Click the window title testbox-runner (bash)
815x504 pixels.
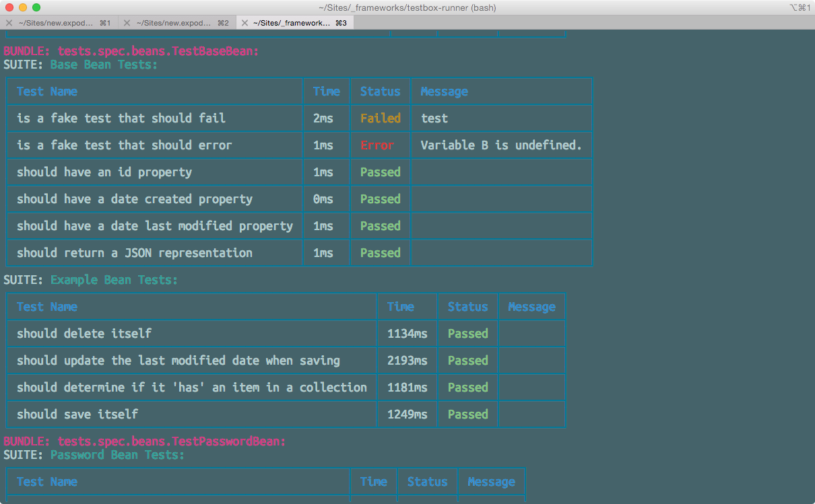pos(407,7)
